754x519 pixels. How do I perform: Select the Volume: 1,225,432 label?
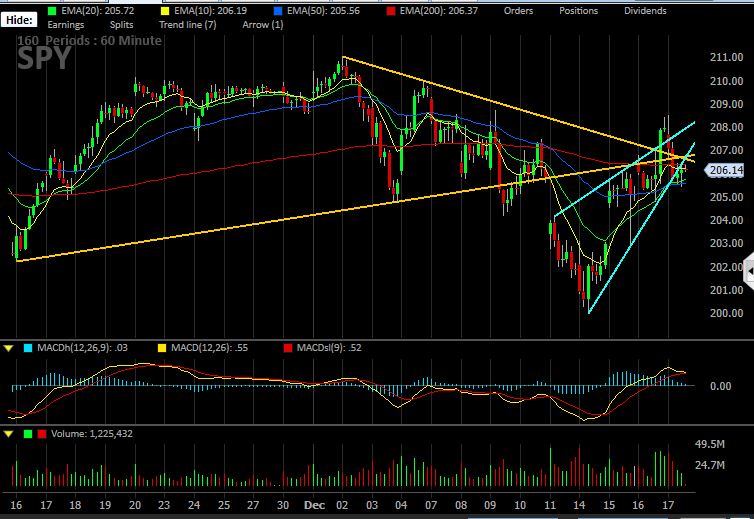tap(92, 434)
